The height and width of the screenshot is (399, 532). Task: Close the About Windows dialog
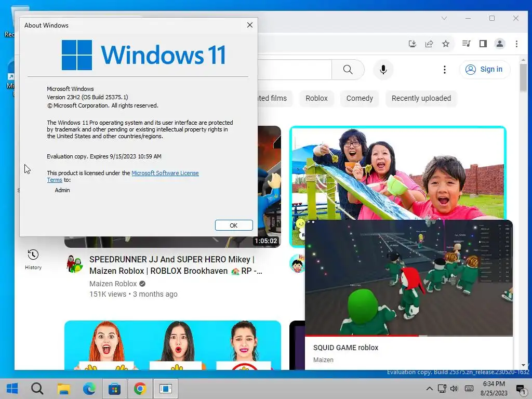pyautogui.click(x=250, y=25)
